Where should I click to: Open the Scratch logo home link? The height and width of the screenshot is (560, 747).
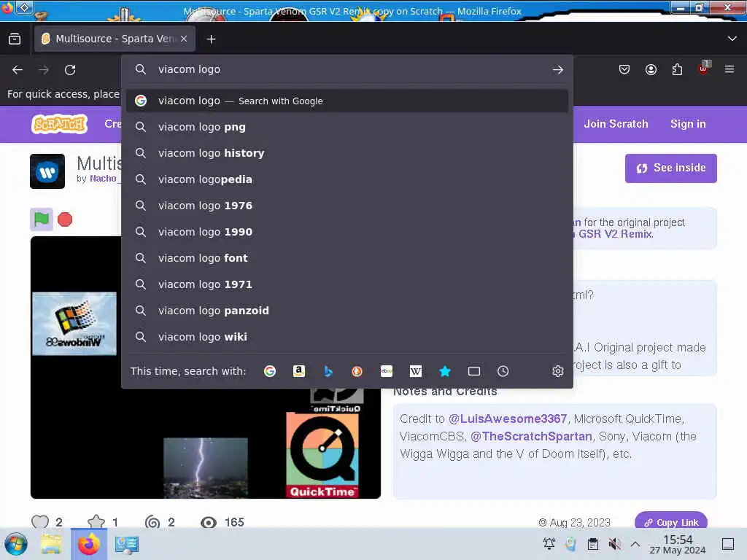tap(60, 124)
